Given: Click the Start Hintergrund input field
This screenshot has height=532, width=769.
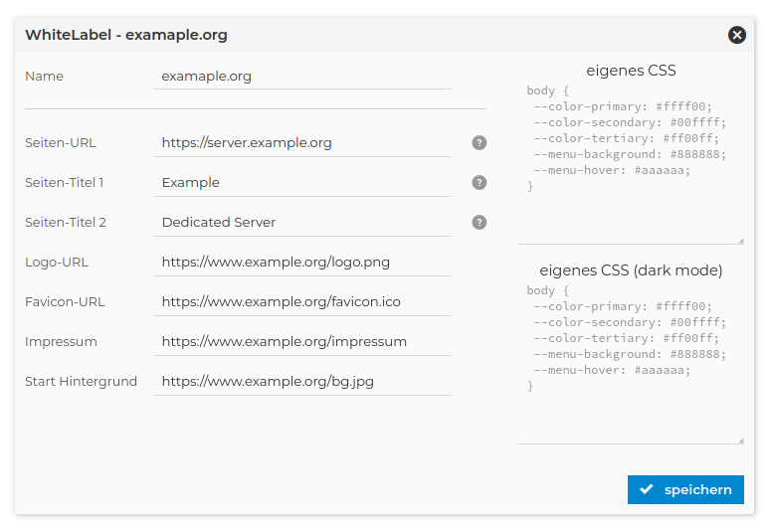Looking at the screenshot, I should point(301,381).
